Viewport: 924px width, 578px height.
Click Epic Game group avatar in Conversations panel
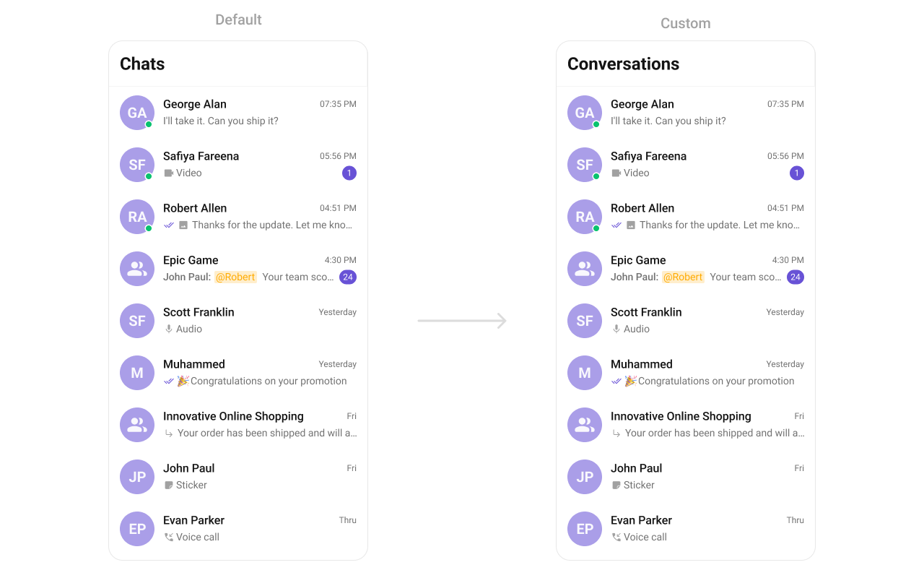[x=585, y=269]
